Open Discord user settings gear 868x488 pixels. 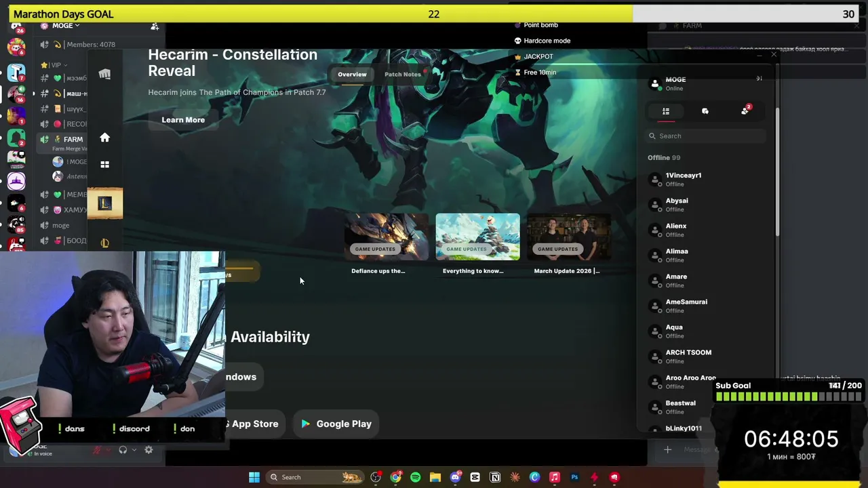coord(149,450)
